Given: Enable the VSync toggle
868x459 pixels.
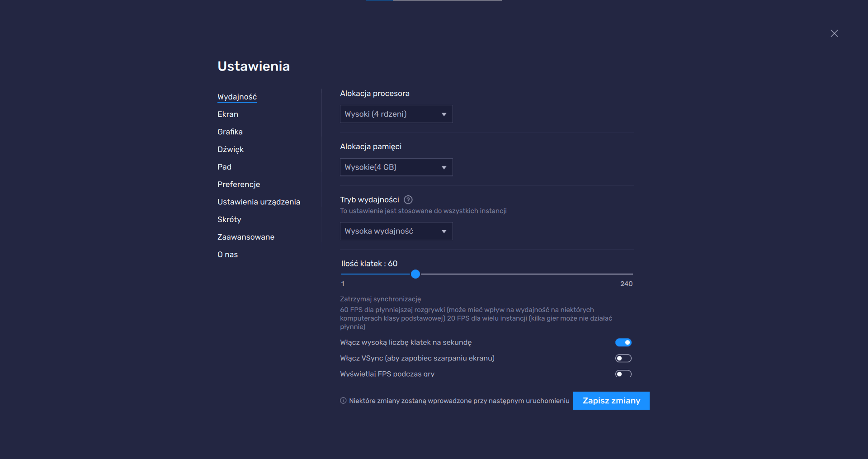Looking at the screenshot, I should [x=623, y=358].
